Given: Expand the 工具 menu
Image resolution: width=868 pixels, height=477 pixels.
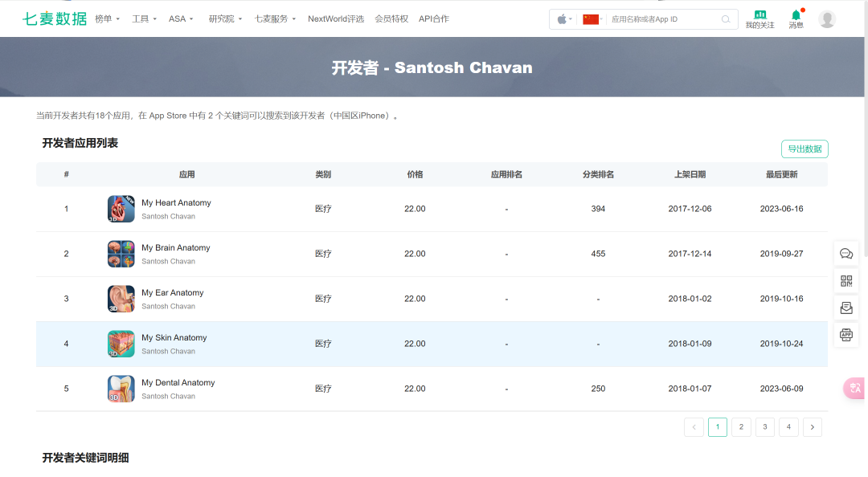Looking at the screenshot, I should 144,18.
